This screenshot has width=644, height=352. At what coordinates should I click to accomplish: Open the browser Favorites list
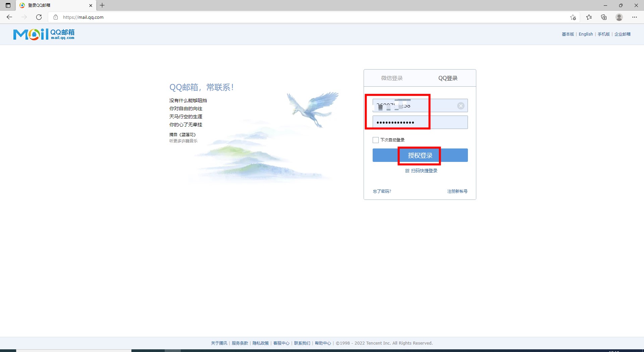pos(589,17)
